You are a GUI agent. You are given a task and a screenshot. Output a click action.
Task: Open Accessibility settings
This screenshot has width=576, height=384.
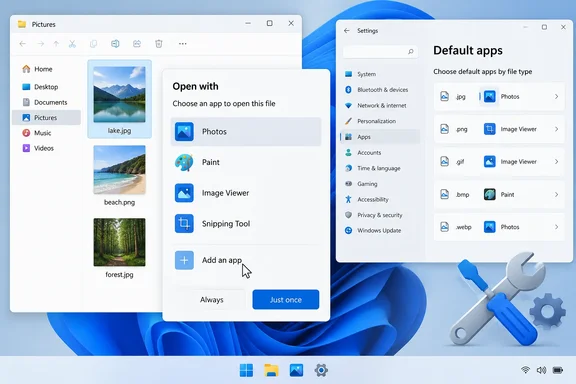(x=380, y=200)
